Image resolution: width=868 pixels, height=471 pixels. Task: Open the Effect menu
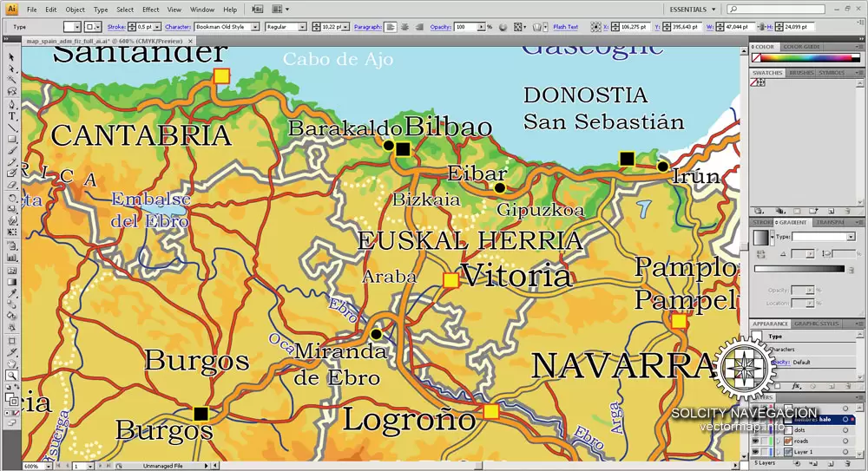tap(150, 10)
